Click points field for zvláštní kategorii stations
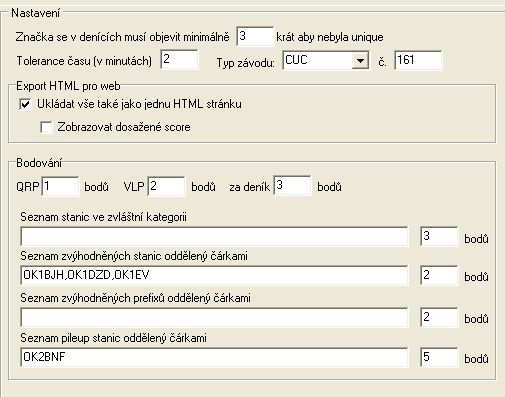Image resolution: width=505 pixels, height=397 pixels. [x=439, y=237]
